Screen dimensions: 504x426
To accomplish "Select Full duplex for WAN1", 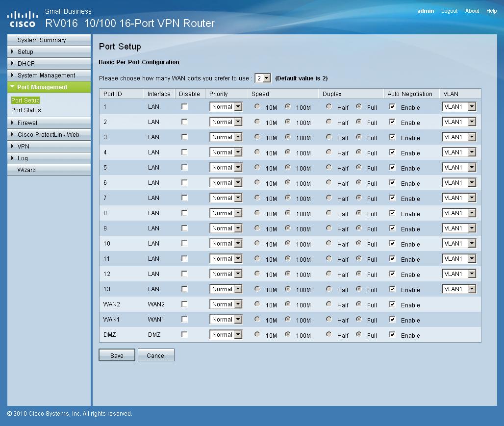I will [x=359, y=319].
